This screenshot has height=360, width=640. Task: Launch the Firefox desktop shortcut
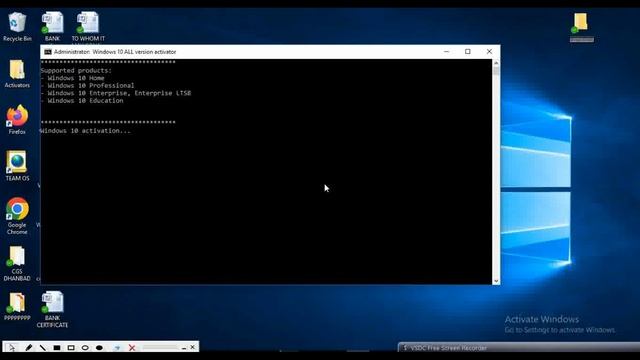pyautogui.click(x=17, y=120)
